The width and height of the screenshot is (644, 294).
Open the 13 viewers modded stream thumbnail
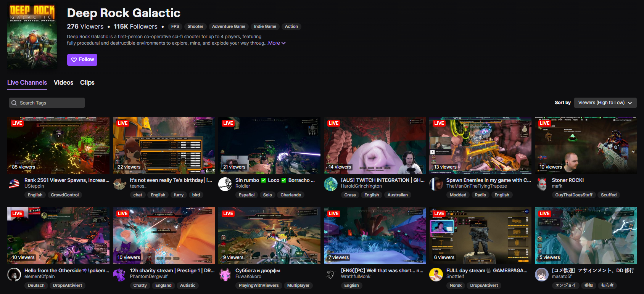[480, 145]
